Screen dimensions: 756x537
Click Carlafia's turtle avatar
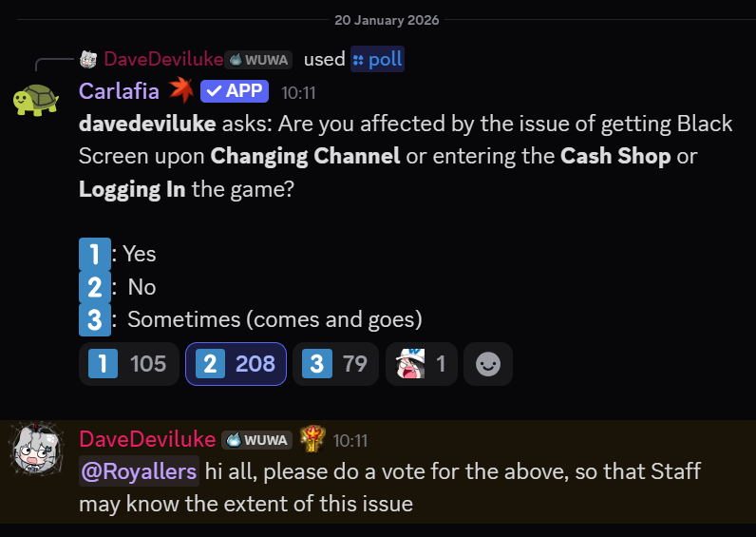pos(36,99)
